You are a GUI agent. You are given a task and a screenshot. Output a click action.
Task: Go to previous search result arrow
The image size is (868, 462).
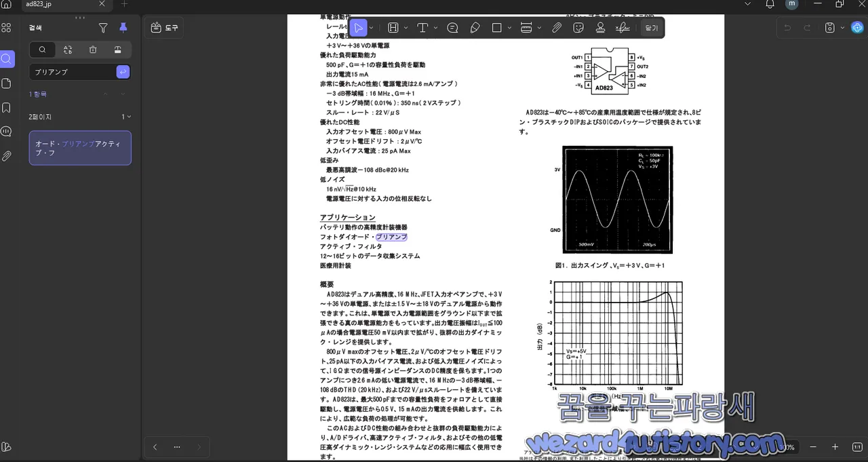105,94
